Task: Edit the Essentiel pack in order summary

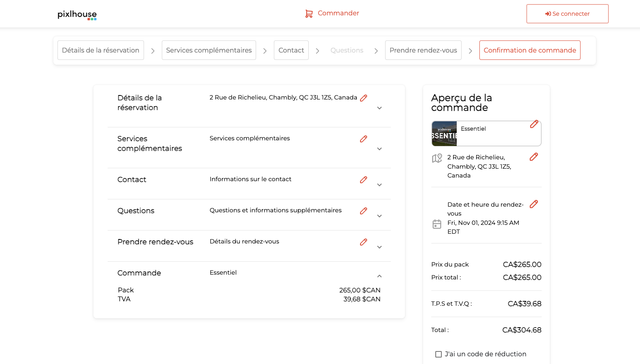Action: [x=534, y=124]
